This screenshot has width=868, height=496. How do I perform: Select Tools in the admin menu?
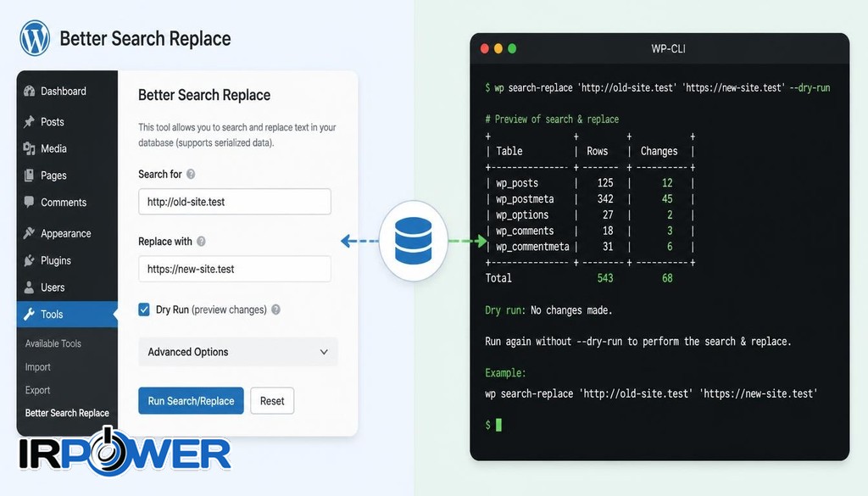(x=67, y=315)
